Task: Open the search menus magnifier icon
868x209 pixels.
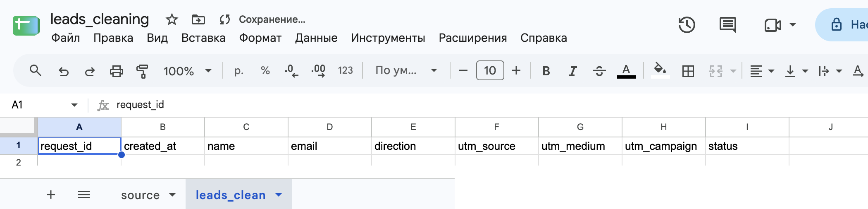Action: coord(36,71)
